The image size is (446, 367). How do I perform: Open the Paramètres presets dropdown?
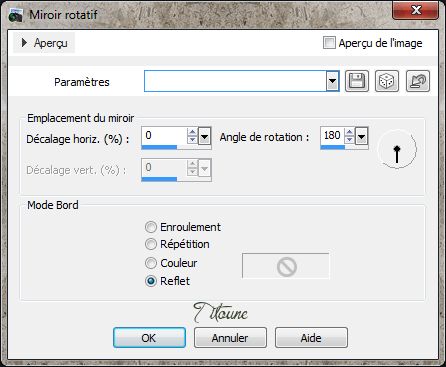click(x=332, y=81)
